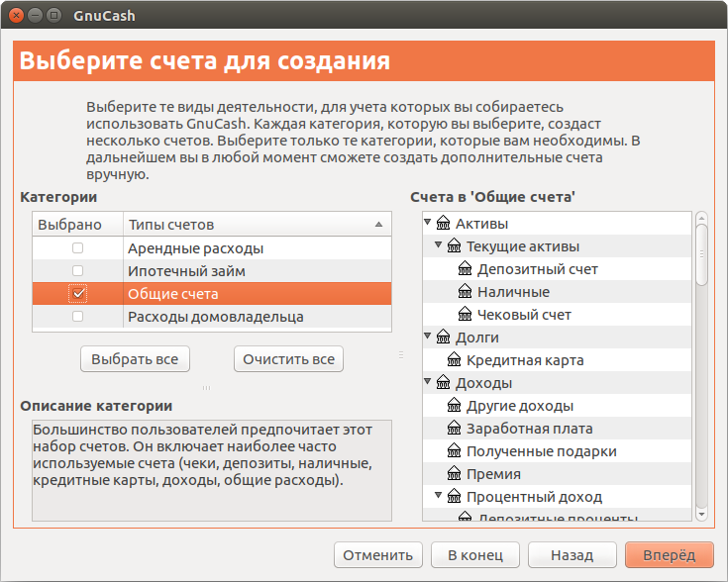728x582 pixels.
Task: Click the bank icon beside Текущие активы
Action: pos(454,245)
